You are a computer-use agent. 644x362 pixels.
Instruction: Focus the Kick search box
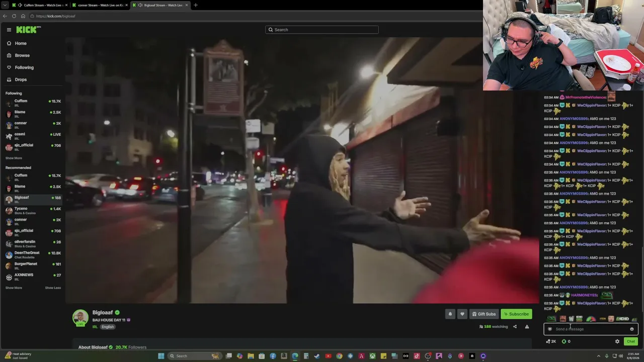(322, 30)
